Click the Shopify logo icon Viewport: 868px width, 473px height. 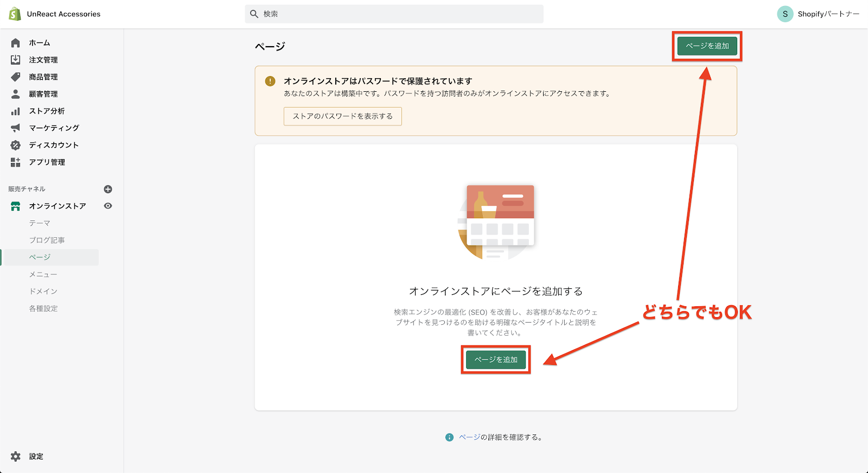(15, 14)
